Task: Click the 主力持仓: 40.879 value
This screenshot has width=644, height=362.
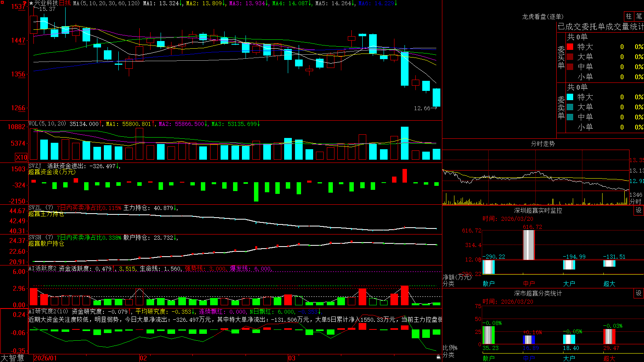Action: pos(151,208)
